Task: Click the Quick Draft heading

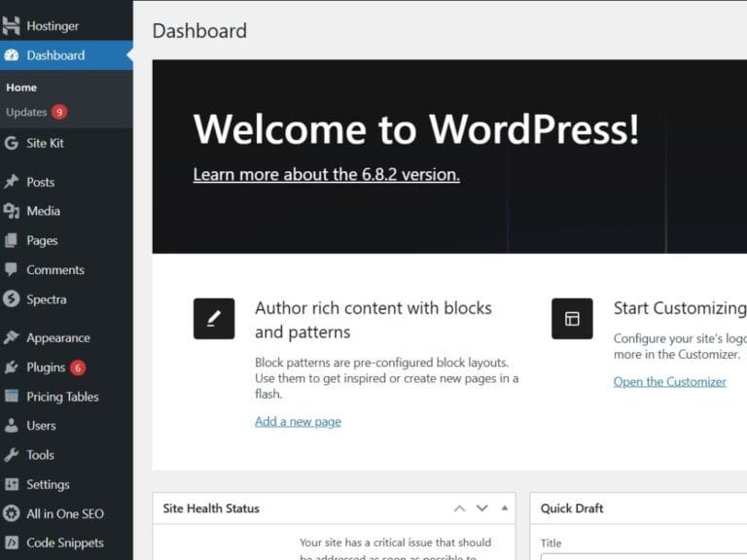Action: pyautogui.click(x=572, y=508)
